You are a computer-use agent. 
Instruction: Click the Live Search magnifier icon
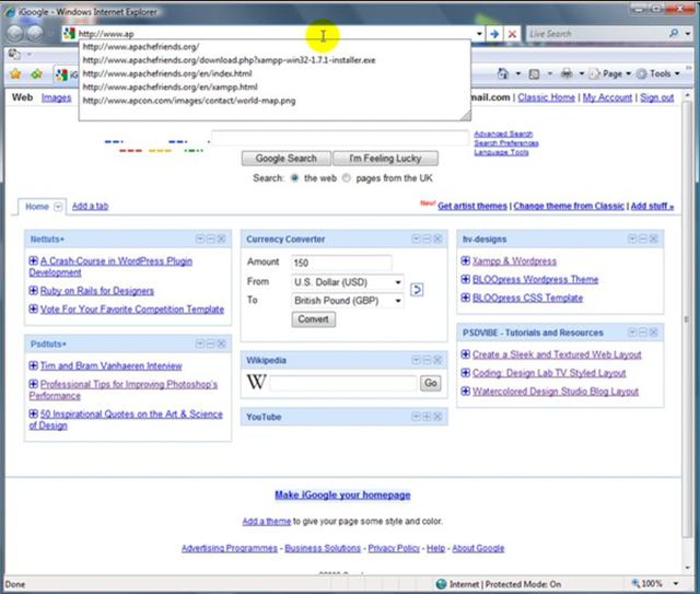coord(673,33)
